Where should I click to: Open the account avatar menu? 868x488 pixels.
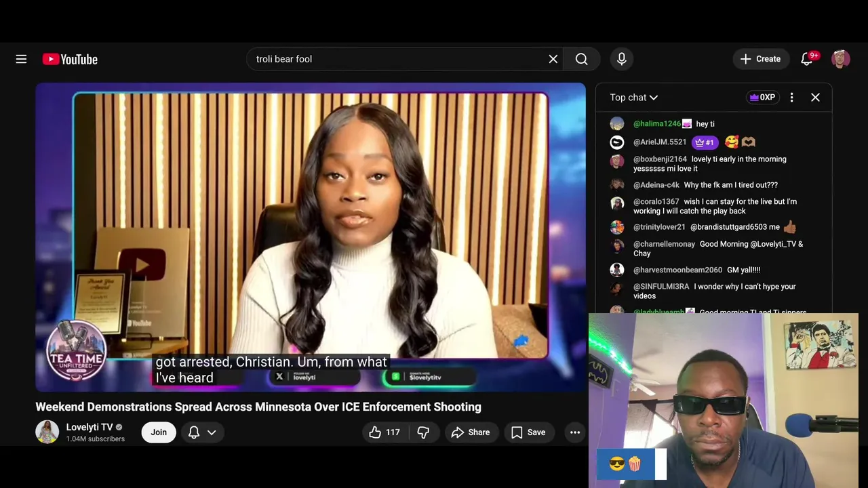click(841, 59)
